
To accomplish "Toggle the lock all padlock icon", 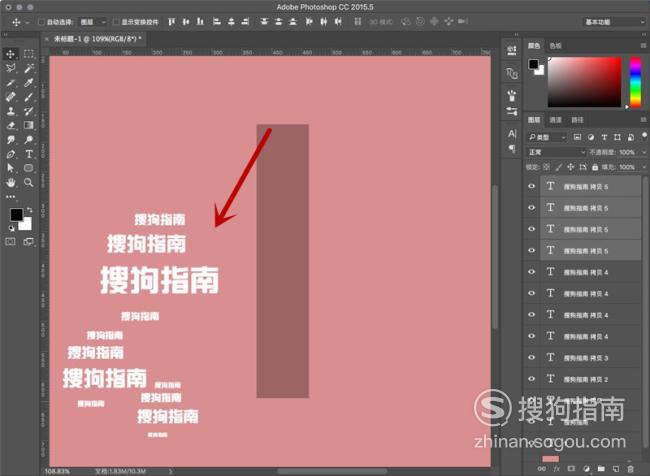I will click(595, 167).
